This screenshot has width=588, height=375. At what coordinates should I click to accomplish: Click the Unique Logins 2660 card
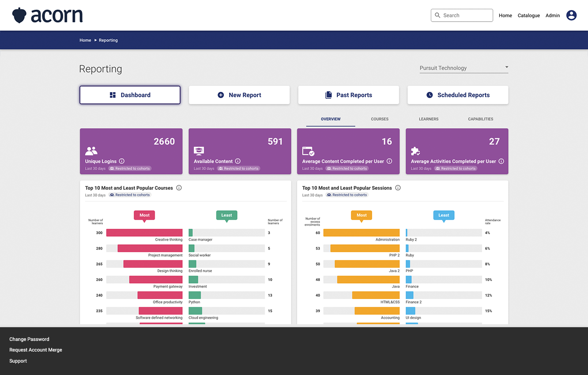[131, 152]
